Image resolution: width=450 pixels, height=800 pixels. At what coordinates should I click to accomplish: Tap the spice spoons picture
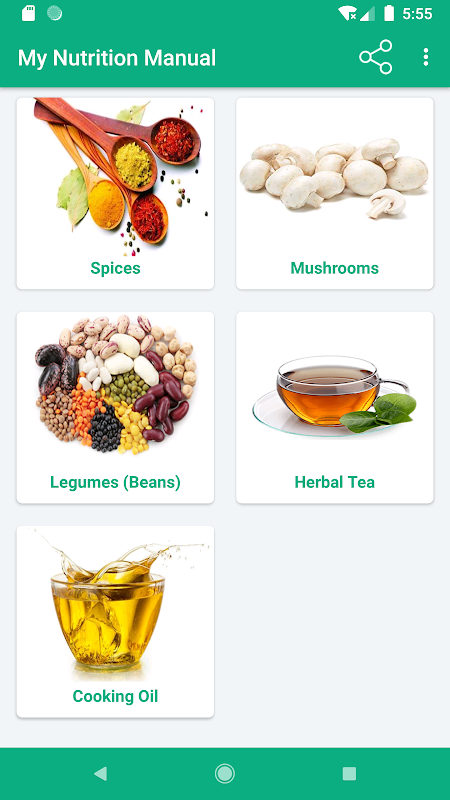tap(120, 177)
